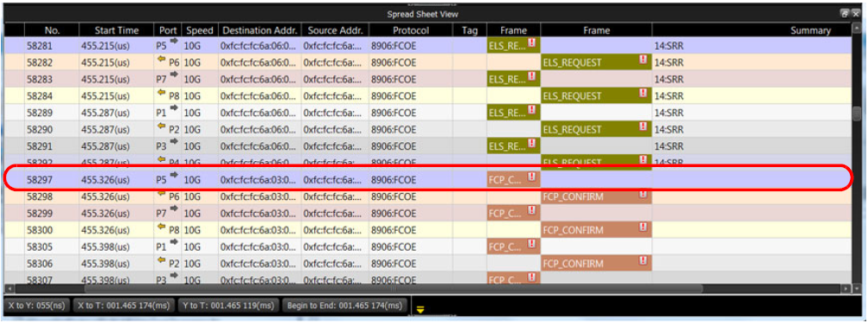Sort by the Start Time column header
This screenshot has height=323, width=868.
point(116,30)
